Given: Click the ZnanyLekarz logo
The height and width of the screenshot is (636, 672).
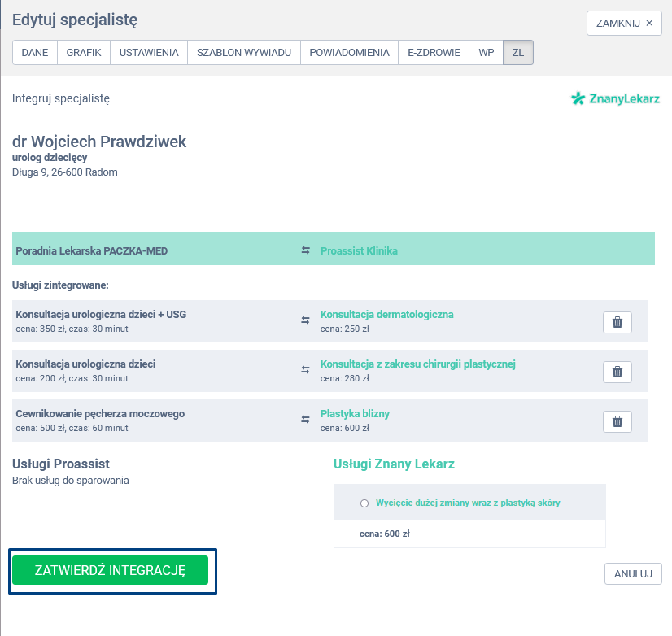Looking at the screenshot, I should click(x=615, y=98).
